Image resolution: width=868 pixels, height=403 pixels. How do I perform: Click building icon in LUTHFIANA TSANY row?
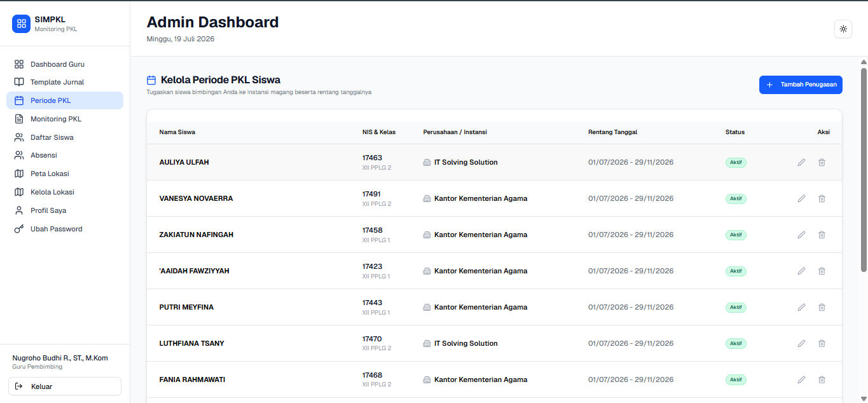(x=427, y=343)
